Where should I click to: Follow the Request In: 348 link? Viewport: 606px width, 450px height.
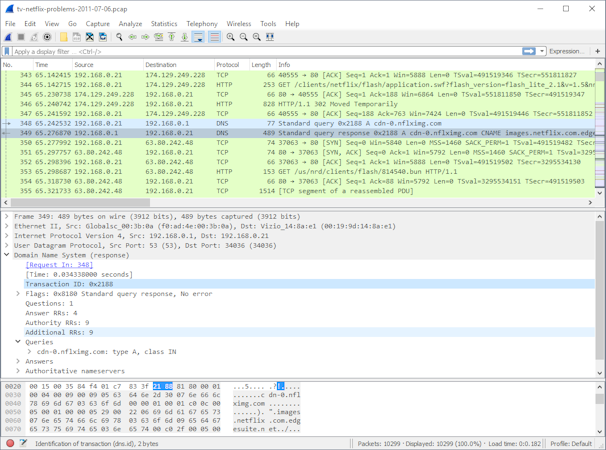[x=59, y=265]
